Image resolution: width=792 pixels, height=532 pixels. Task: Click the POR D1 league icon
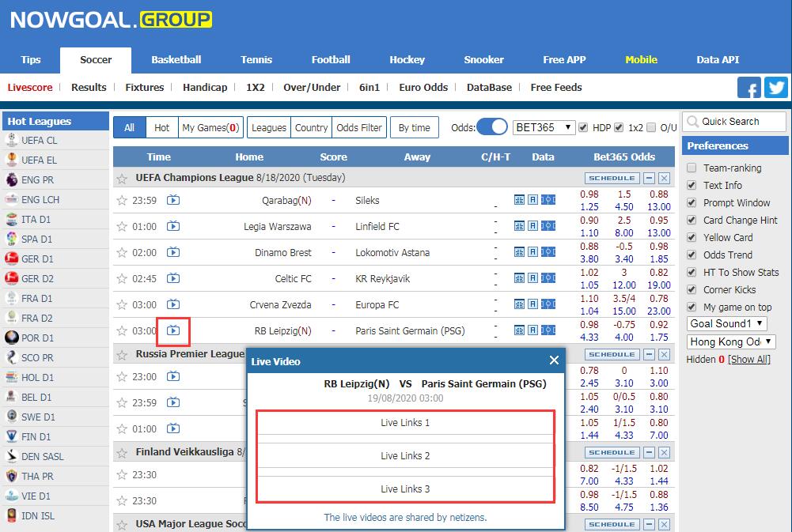[11, 338]
